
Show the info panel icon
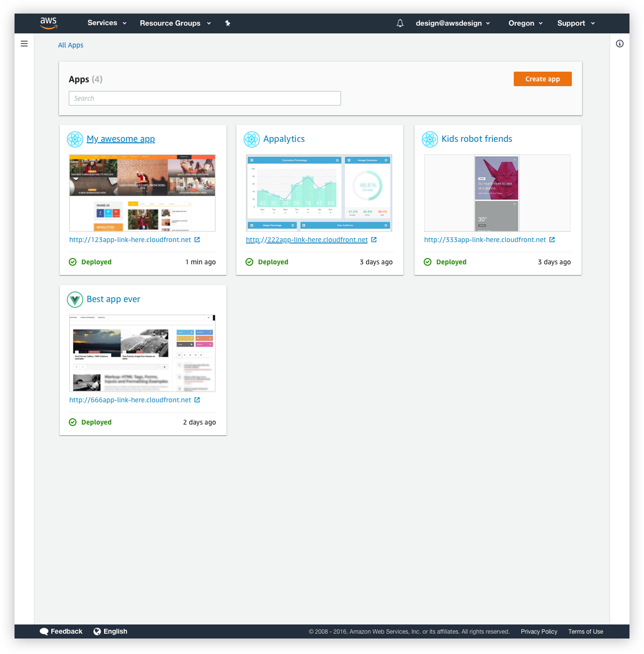pos(620,44)
